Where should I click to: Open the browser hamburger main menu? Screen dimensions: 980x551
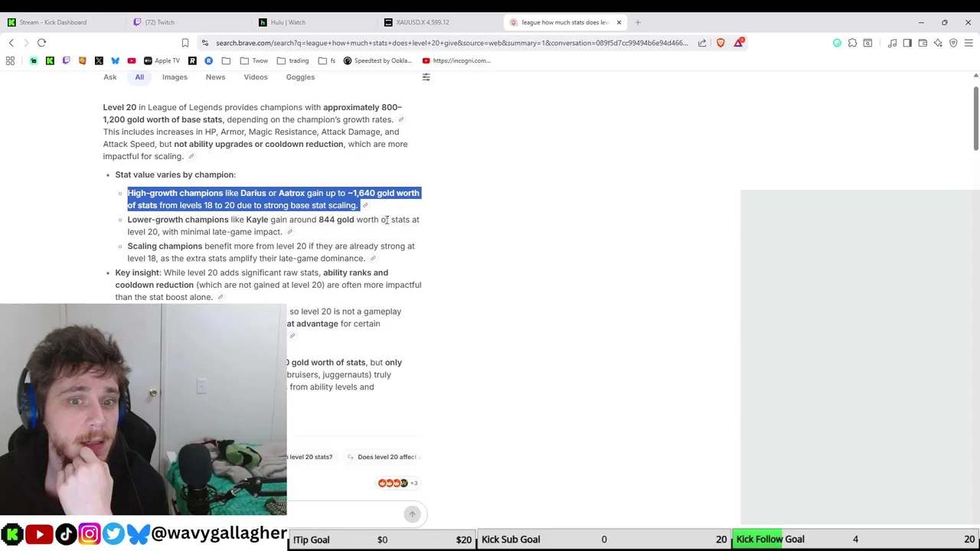pos(969,43)
